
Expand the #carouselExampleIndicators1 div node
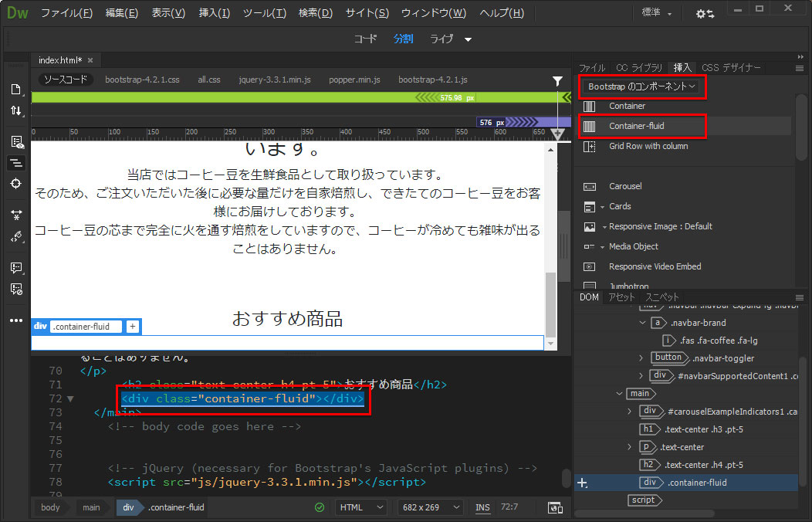pyautogui.click(x=631, y=412)
